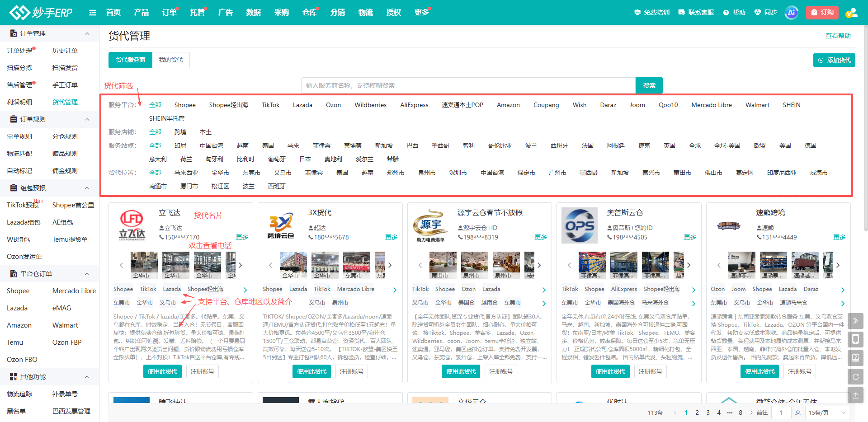Filter service site by 越南
Screen dimensions: 868x422
(243, 145)
